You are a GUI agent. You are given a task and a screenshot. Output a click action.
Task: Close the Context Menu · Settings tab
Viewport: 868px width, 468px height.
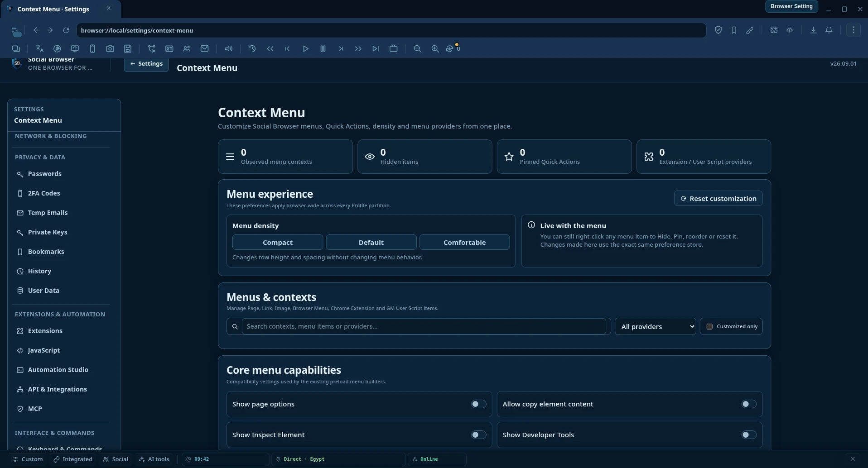pos(109,8)
